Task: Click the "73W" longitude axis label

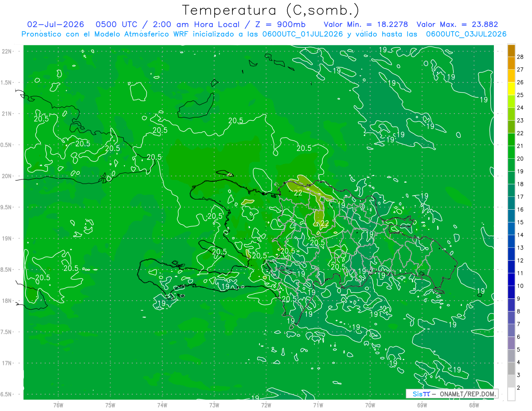Action: (214, 405)
